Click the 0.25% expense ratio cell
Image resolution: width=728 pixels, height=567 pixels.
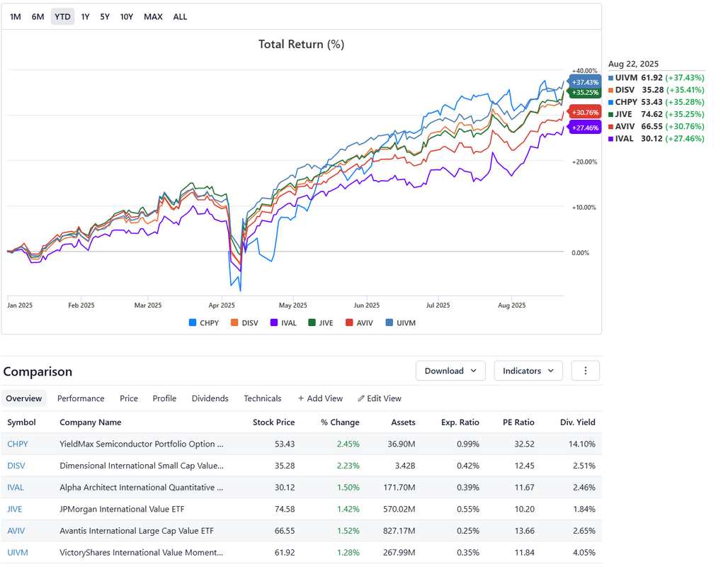468,531
